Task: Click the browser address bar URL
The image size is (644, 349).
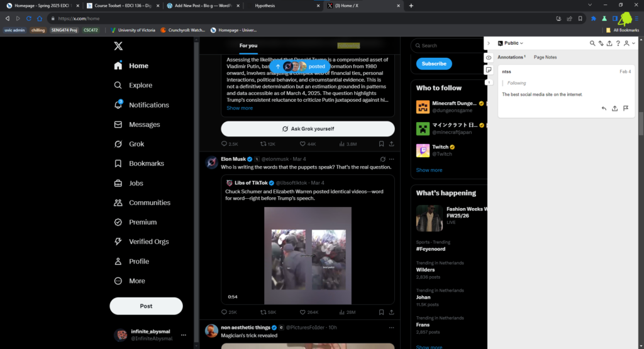Action: pyautogui.click(x=79, y=18)
